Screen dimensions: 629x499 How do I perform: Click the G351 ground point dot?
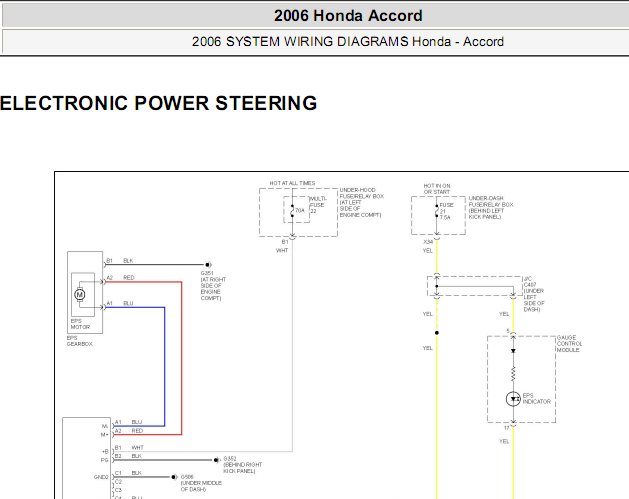[208, 265]
